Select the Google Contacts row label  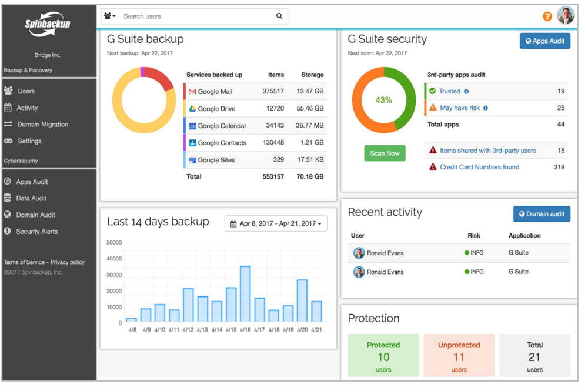pos(222,143)
